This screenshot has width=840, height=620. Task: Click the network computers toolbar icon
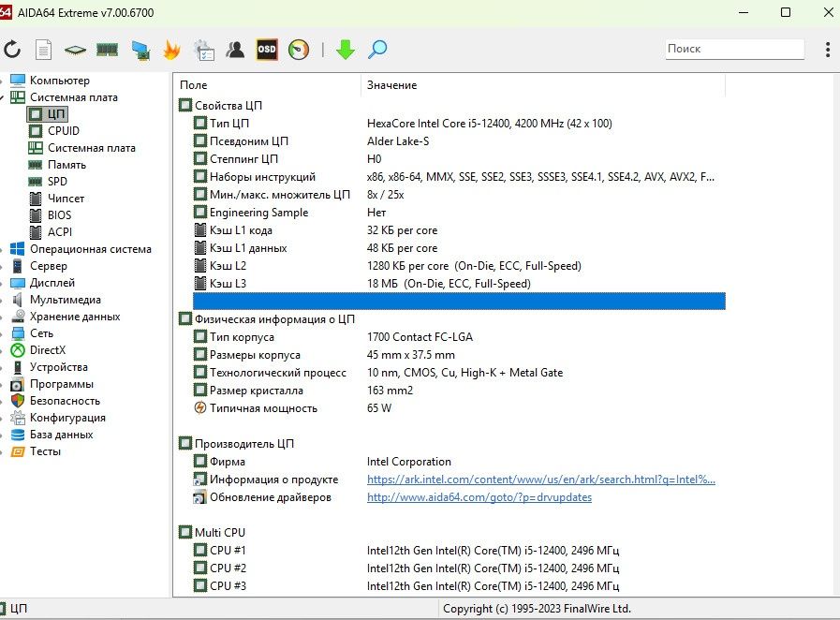[x=140, y=51]
